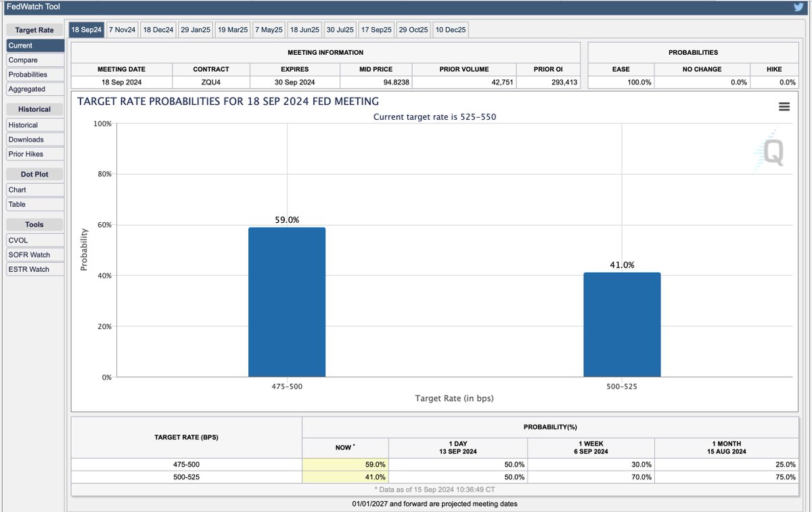Open the Compare view

(x=35, y=60)
